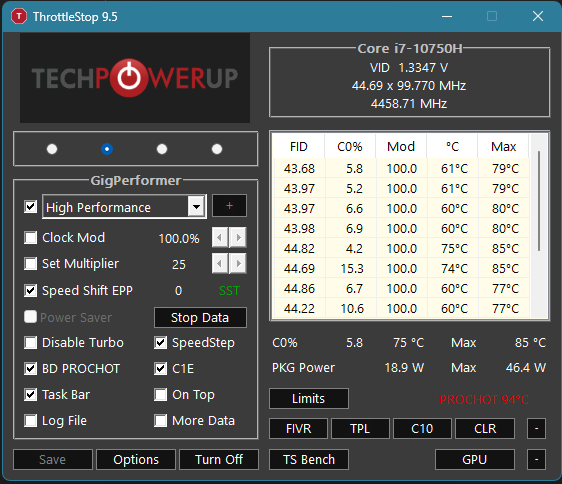Decrease Clock Mod with the left arrow
Image resolution: width=562 pixels, height=484 pixels.
click(x=220, y=237)
